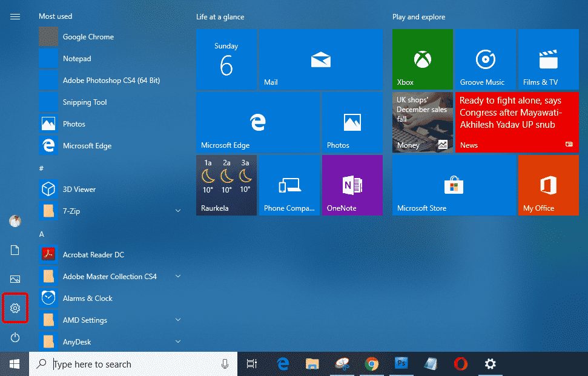Expand the AMD Settings folder chevron

pyautogui.click(x=178, y=320)
